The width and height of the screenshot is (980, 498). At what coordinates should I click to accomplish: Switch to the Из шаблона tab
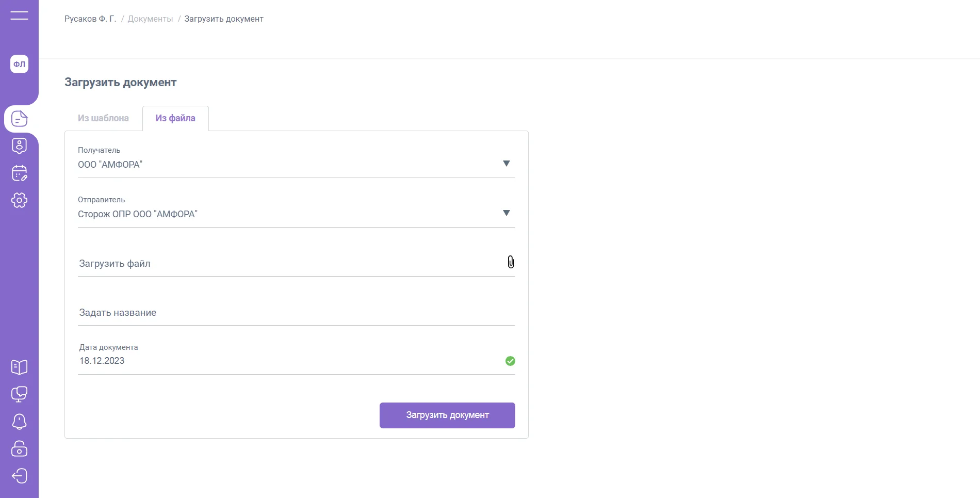pos(103,118)
